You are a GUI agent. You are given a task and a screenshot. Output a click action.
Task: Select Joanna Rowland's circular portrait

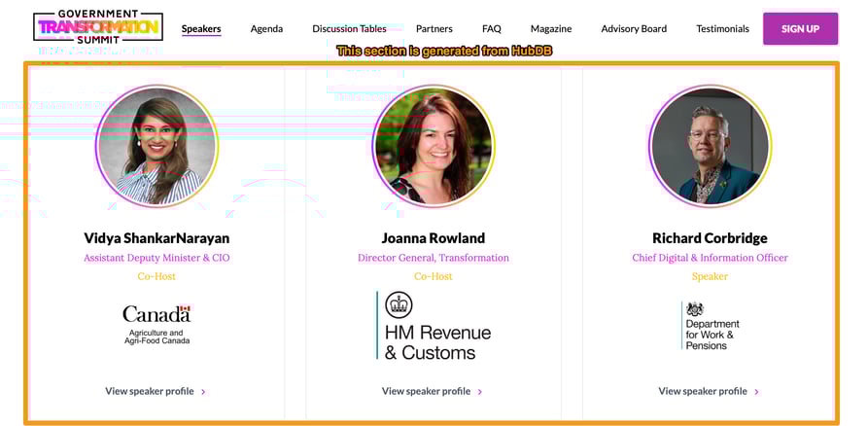pos(434,146)
